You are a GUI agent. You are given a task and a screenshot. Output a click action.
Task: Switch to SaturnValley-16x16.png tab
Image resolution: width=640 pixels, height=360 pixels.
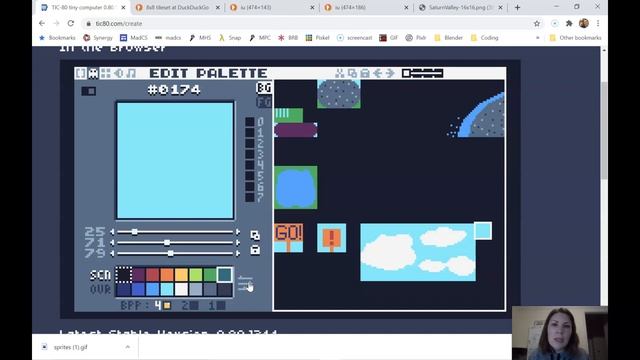460,7
